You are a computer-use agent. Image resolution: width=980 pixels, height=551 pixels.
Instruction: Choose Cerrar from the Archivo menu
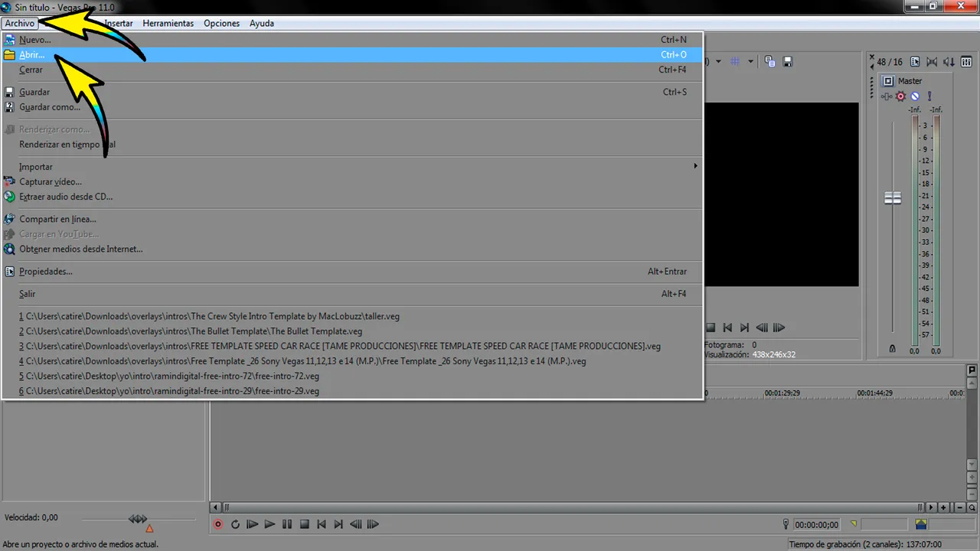(x=352, y=70)
